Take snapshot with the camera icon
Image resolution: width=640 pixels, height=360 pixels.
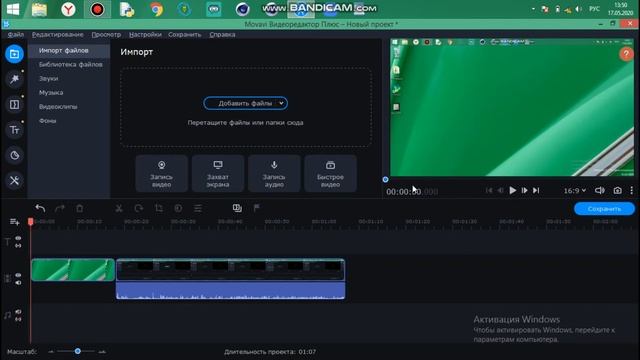click(618, 191)
